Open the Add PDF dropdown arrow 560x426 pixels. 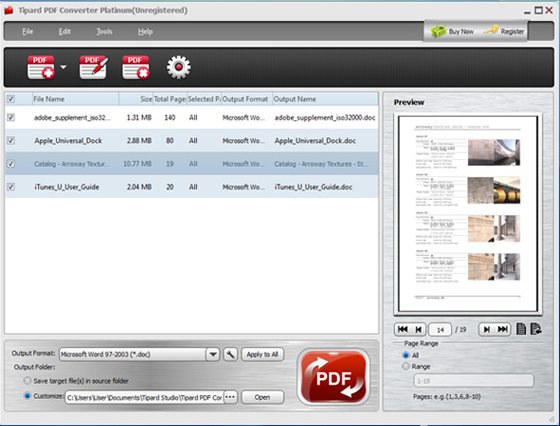[64, 67]
